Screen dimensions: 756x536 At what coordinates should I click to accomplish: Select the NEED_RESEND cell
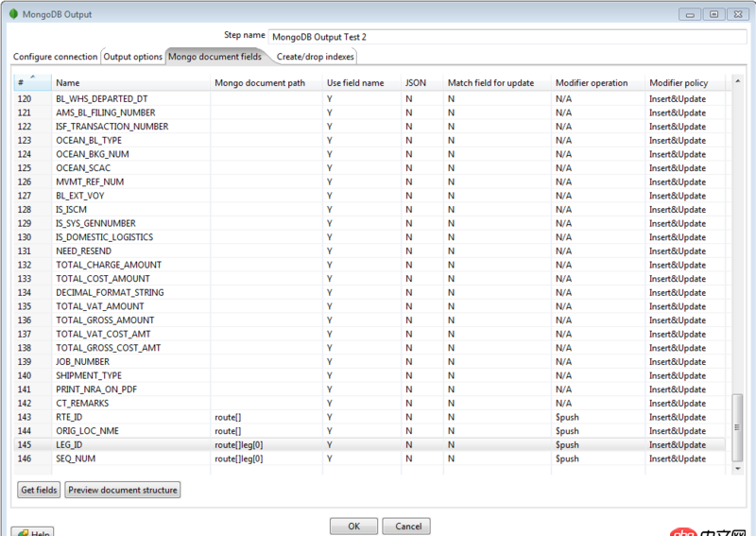point(130,251)
